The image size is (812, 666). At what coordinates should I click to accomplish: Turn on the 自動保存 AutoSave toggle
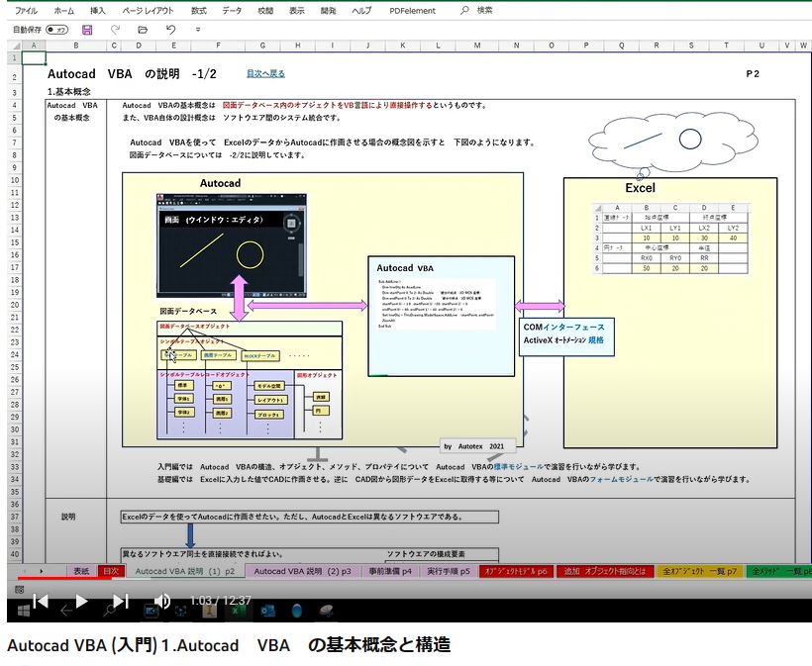click(57, 31)
